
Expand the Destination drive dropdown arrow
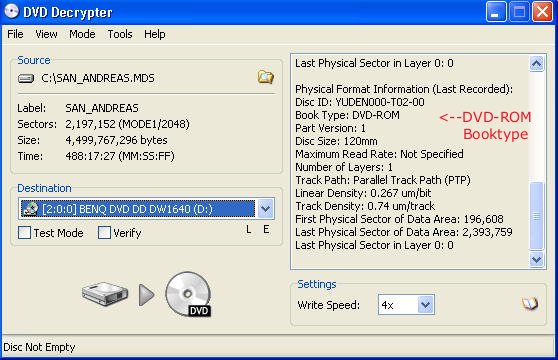point(265,208)
